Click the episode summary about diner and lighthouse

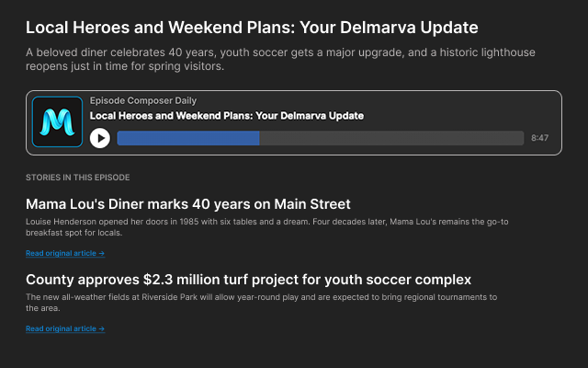click(280, 60)
